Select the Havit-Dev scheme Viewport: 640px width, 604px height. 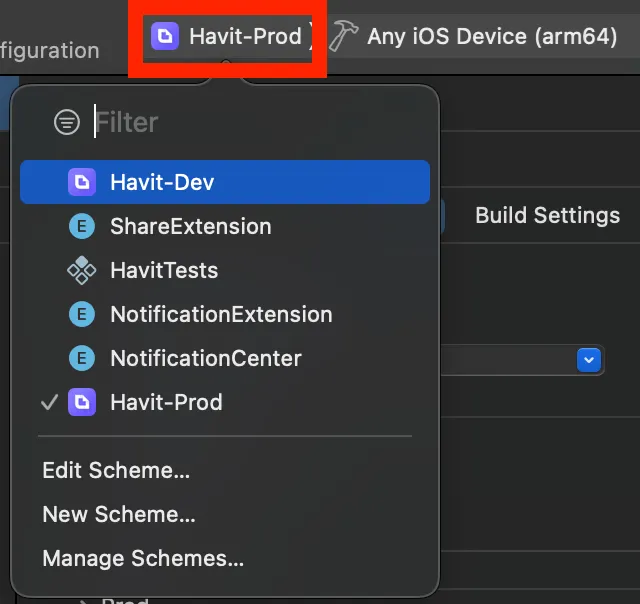pos(162,182)
